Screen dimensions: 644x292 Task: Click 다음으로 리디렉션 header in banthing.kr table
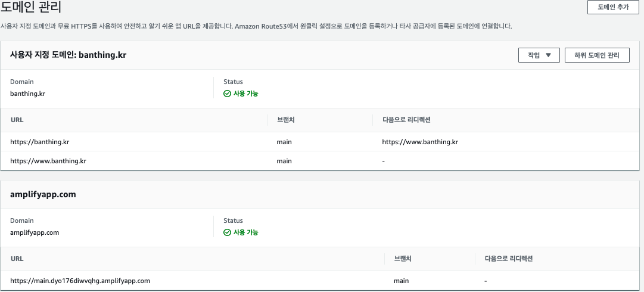(406, 120)
